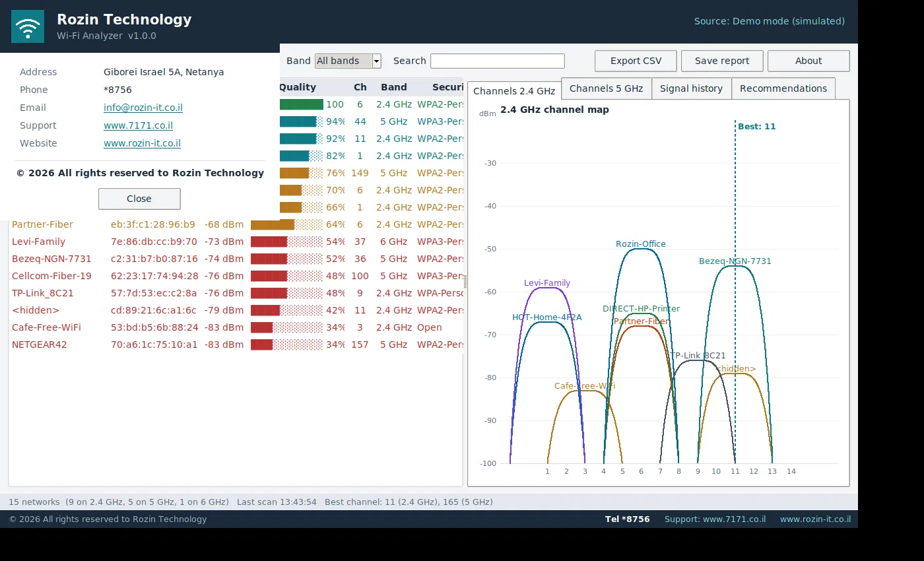Click the Cafe-Free-WiFi label on channel map
The image size is (924, 561).
[585, 386]
